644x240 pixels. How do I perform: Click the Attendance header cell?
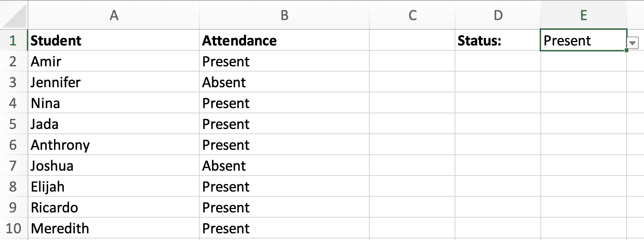click(x=284, y=40)
